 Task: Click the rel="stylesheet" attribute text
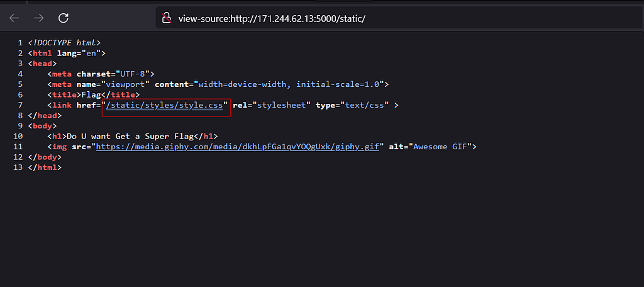pos(272,105)
